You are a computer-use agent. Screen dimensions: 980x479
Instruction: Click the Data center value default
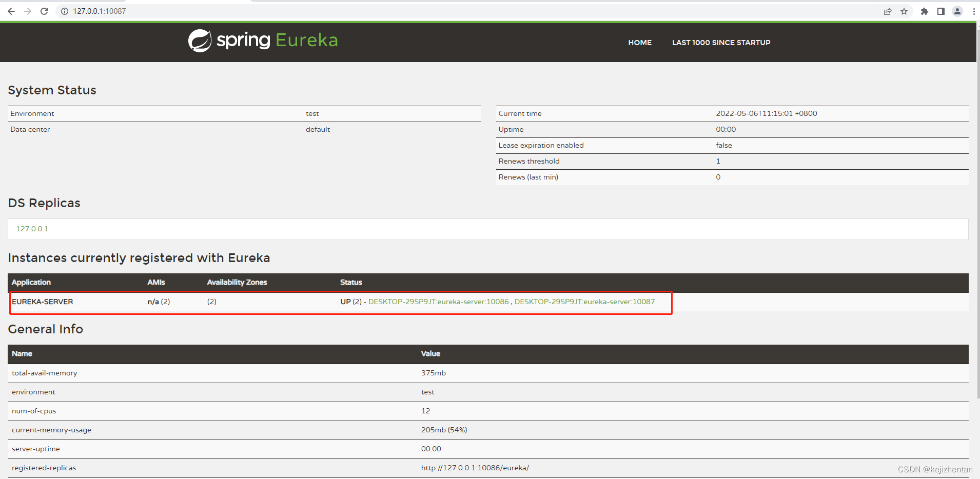pyautogui.click(x=318, y=129)
